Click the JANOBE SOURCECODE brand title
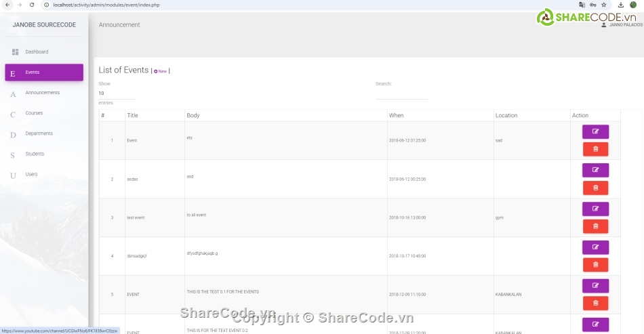This screenshot has height=334, width=644. pos(44,25)
